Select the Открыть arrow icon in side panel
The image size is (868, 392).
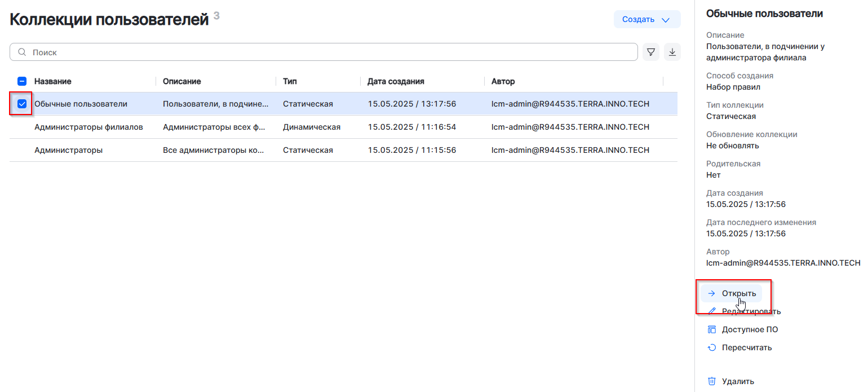point(712,293)
